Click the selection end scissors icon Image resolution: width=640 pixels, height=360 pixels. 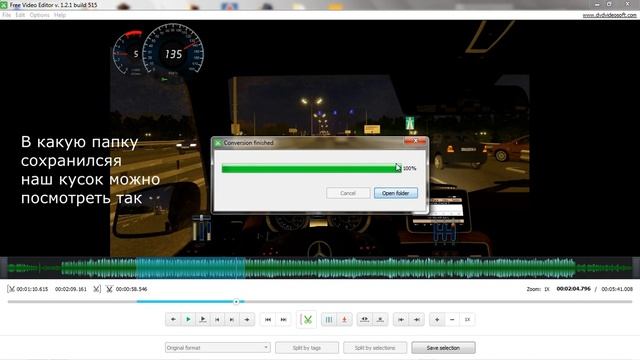96,289
